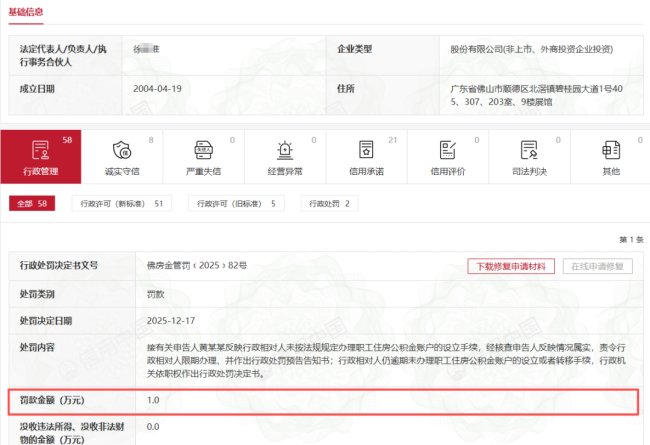Open the 信用评价 category icon
Screen dimensions: 650x445
pos(447,151)
